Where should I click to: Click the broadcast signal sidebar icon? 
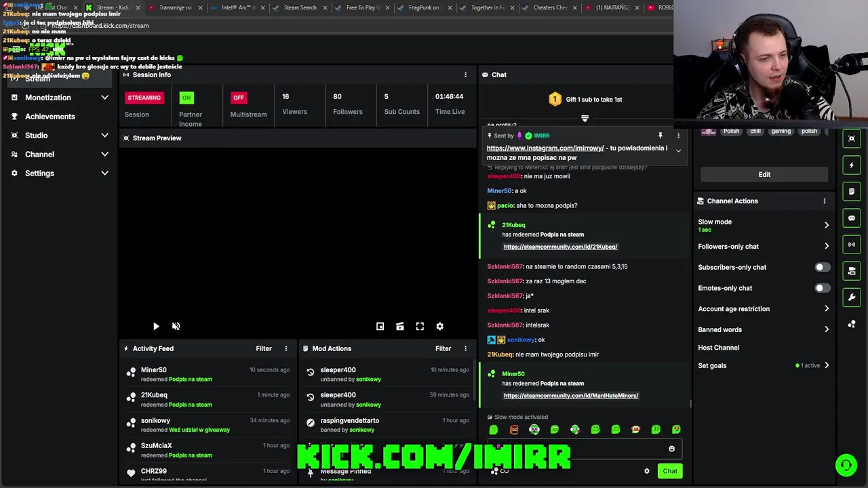coord(852,244)
